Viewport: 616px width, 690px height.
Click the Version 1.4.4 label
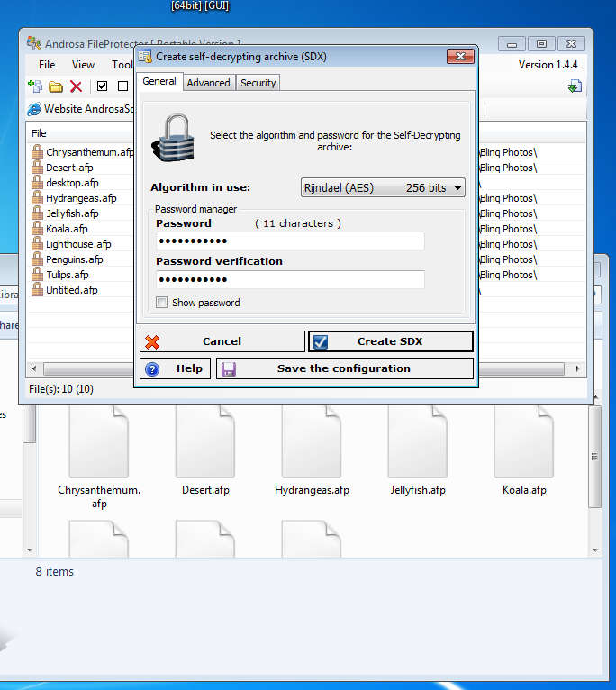548,65
